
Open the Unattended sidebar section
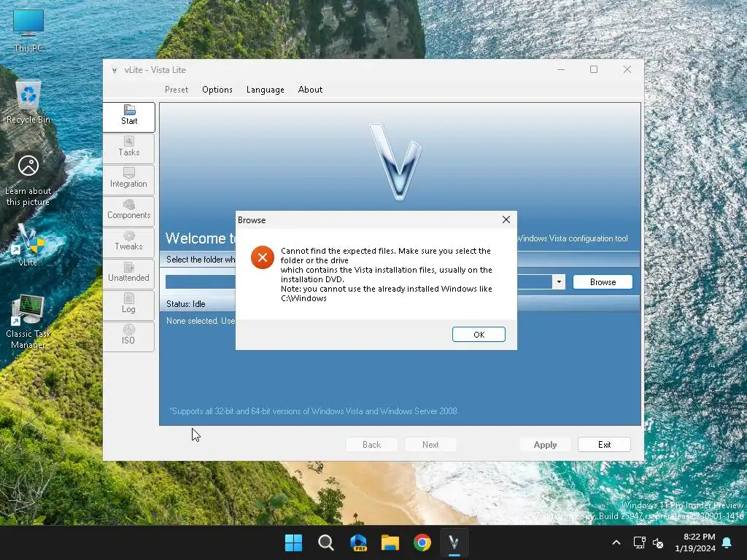pyautogui.click(x=129, y=273)
